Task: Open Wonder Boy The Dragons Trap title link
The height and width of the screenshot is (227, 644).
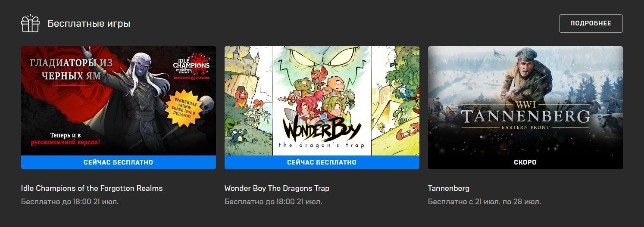Action: click(277, 188)
